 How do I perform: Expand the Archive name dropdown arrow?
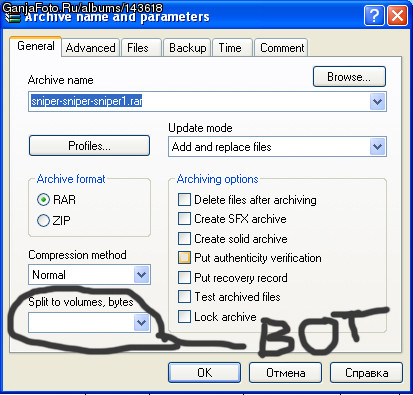coord(377,101)
